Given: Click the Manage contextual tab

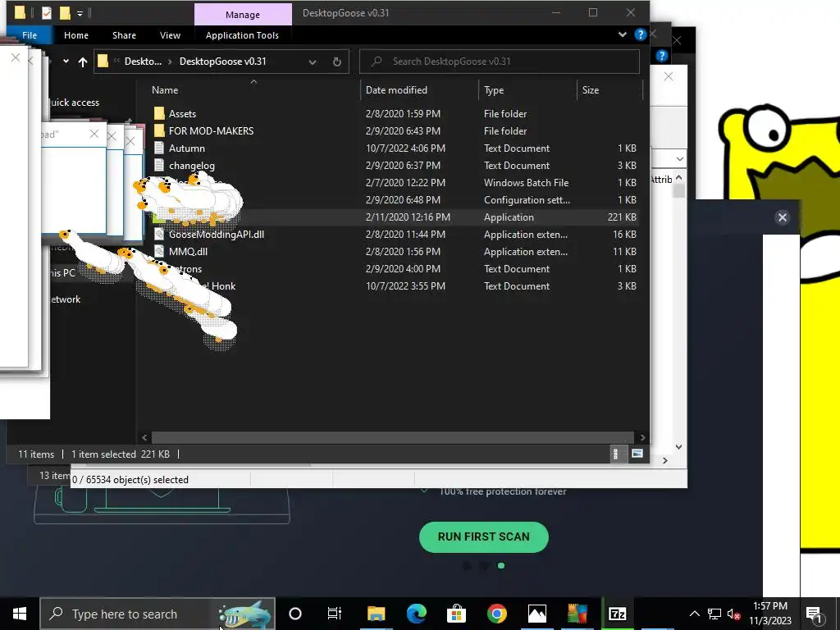Looking at the screenshot, I should (243, 15).
